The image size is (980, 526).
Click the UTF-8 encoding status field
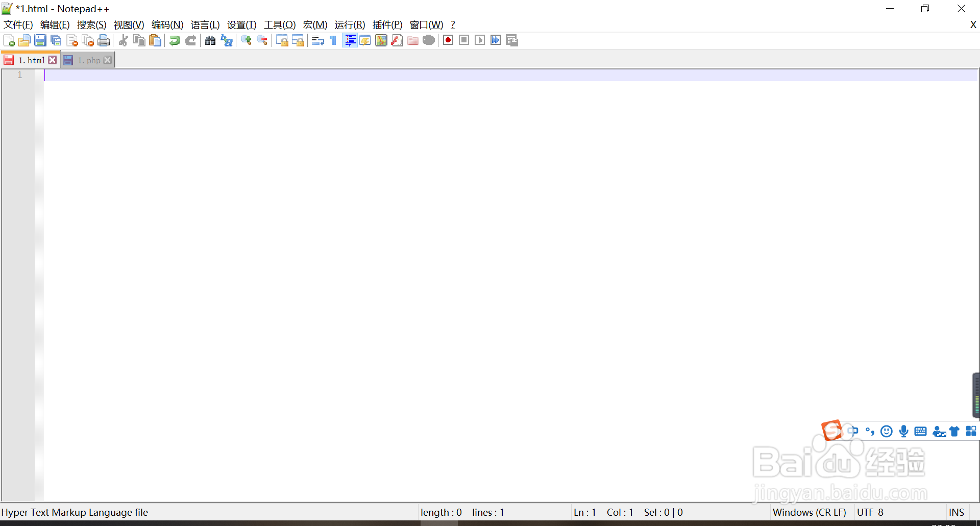click(870, 512)
